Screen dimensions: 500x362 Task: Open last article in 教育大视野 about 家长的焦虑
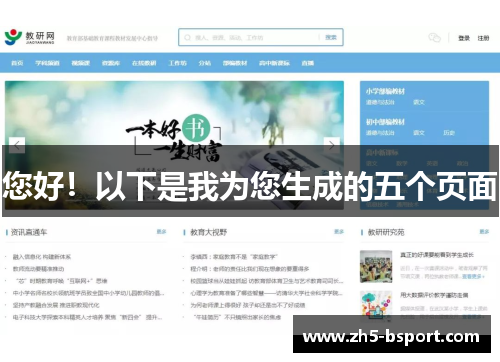coord(237,317)
